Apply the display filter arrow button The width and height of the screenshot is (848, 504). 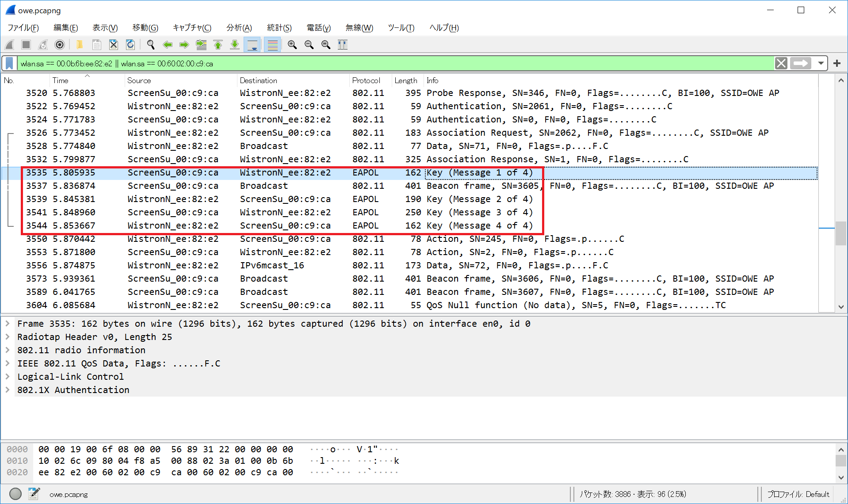click(x=801, y=63)
